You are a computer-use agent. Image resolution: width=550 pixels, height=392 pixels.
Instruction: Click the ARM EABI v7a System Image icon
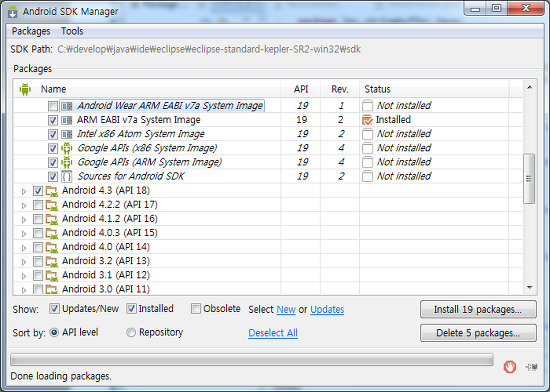pyautogui.click(x=67, y=120)
